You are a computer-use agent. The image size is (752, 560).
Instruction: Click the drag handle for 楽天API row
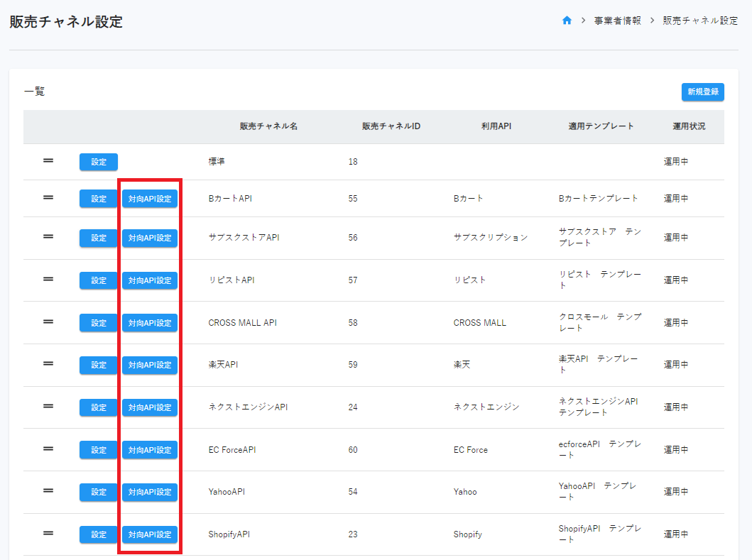coord(48,363)
